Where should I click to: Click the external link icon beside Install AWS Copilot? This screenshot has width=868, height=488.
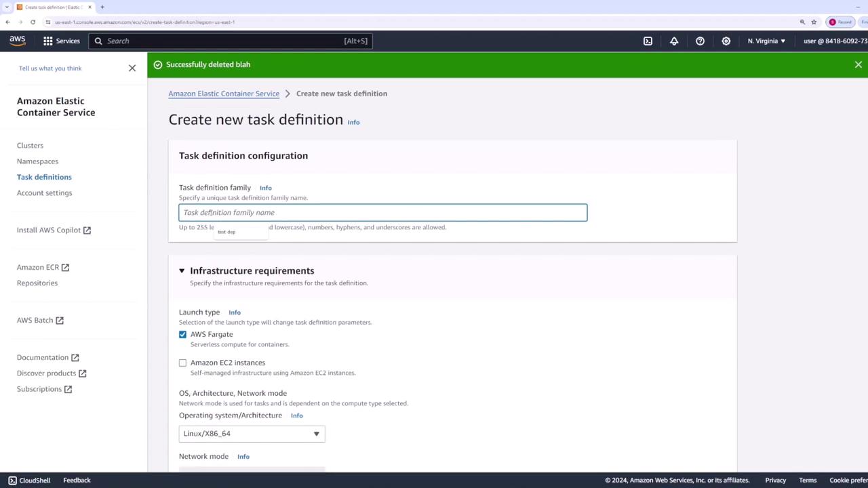pyautogui.click(x=87, y=230)
